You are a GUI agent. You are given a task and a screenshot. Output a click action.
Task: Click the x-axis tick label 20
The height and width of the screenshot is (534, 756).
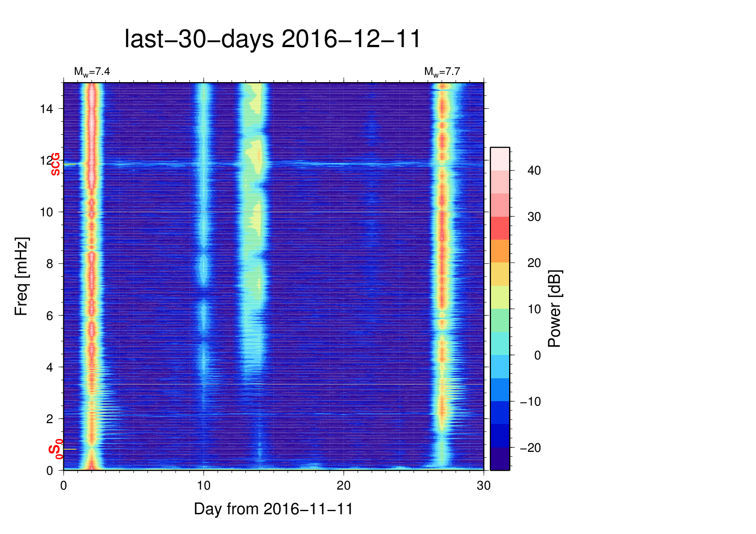pyautogui.click(x=343, y=486)
